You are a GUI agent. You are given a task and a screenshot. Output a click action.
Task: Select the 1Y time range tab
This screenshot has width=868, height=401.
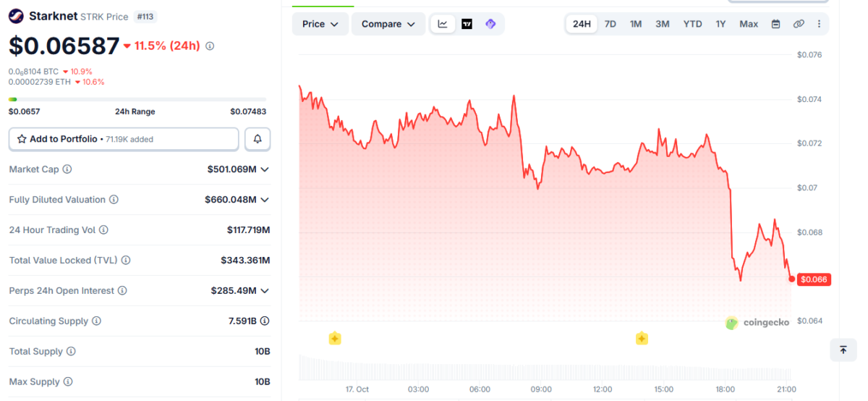(x=721, y=24)
